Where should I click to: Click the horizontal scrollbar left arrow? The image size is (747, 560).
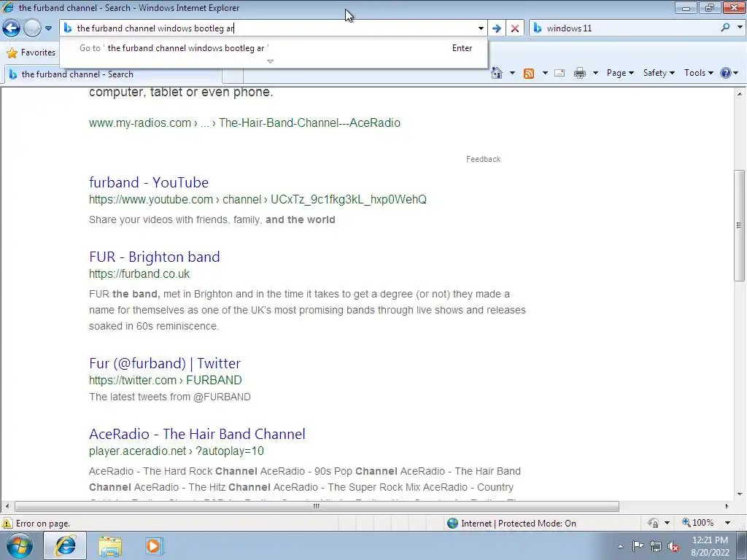point(7,506)
